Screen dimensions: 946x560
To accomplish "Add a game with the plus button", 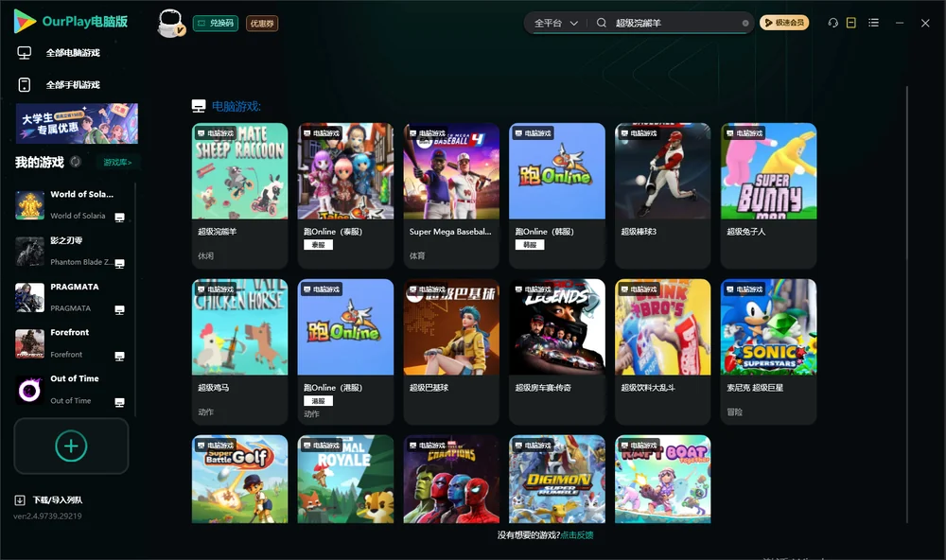I will (71, 446).
